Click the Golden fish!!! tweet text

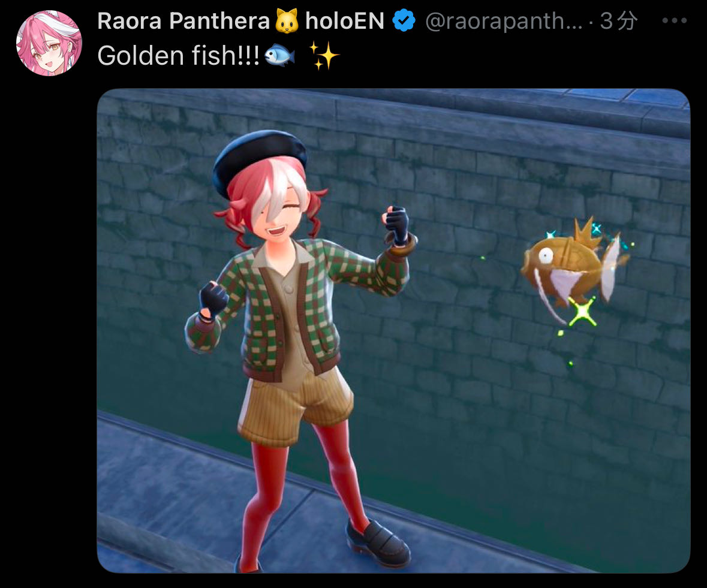coord(179,55)
